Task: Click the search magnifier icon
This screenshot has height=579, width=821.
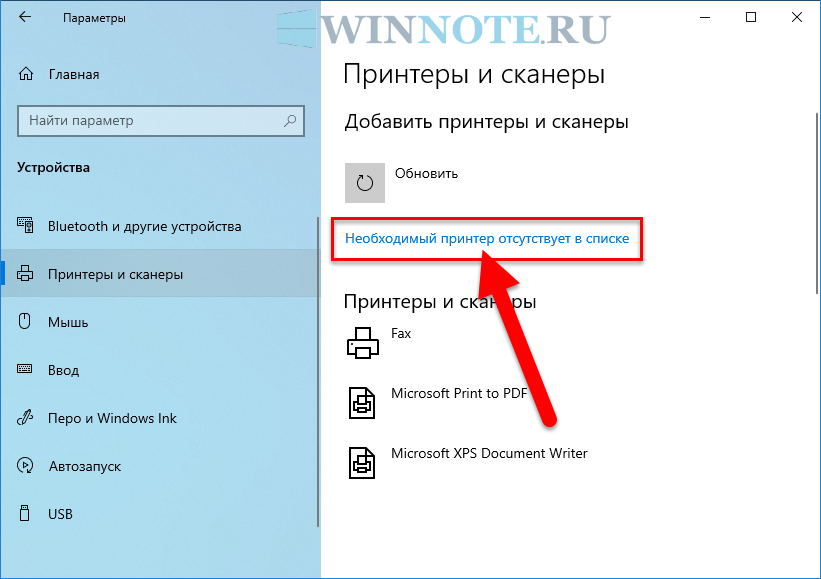Action: 290,121
